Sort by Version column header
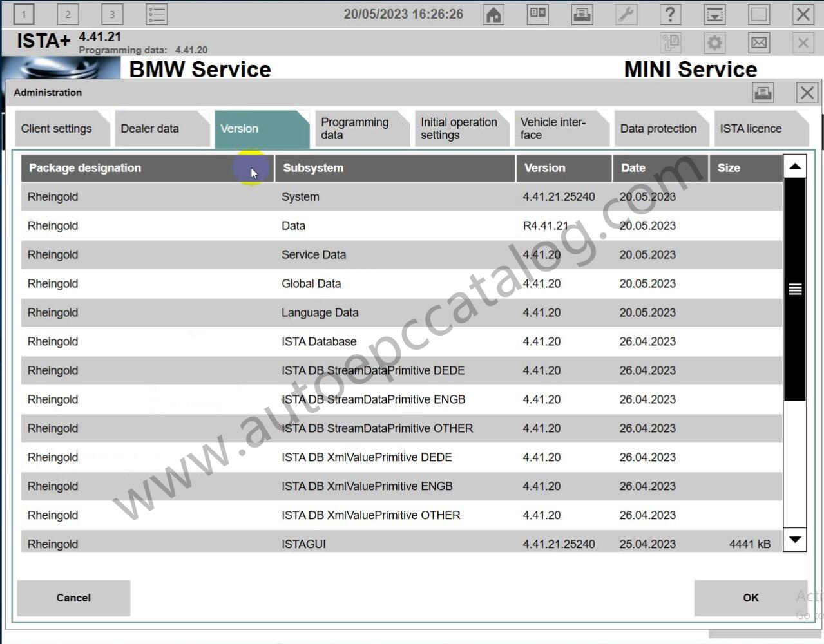The width and height of the screenshot is (824, 644). [564, 168]
